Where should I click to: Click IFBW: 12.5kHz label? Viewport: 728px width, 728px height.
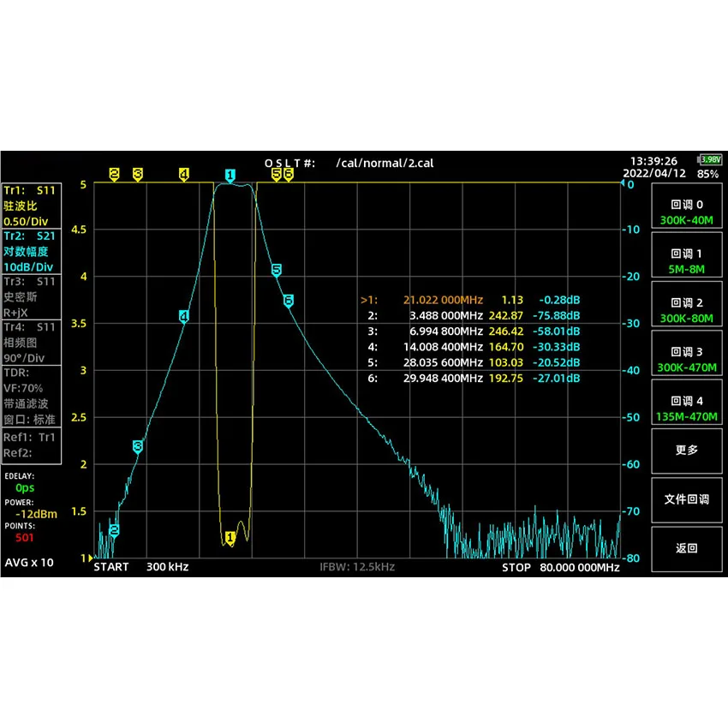coord(357,567)
